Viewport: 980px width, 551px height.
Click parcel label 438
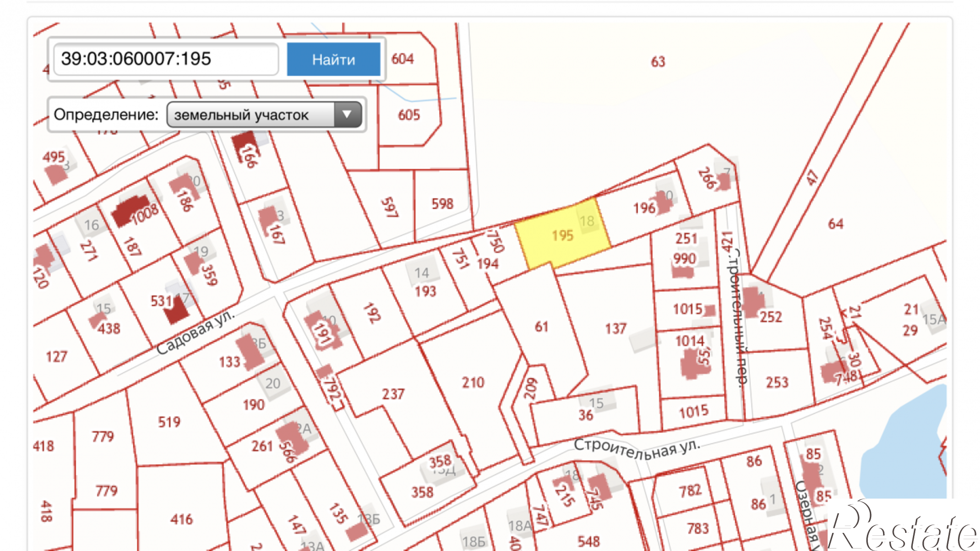(x=109, y=328)
